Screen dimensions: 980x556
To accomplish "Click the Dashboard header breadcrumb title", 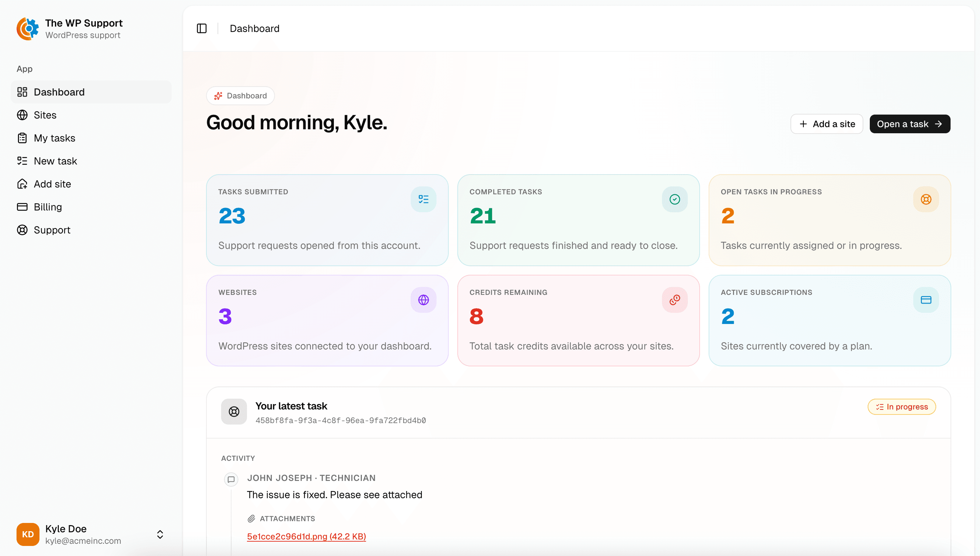I will (255, 29).
